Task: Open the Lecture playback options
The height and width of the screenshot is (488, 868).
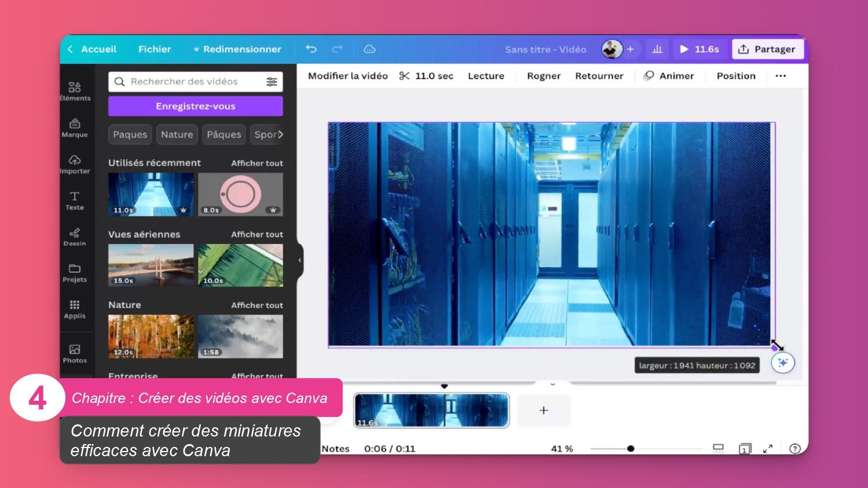Action: 486,76
